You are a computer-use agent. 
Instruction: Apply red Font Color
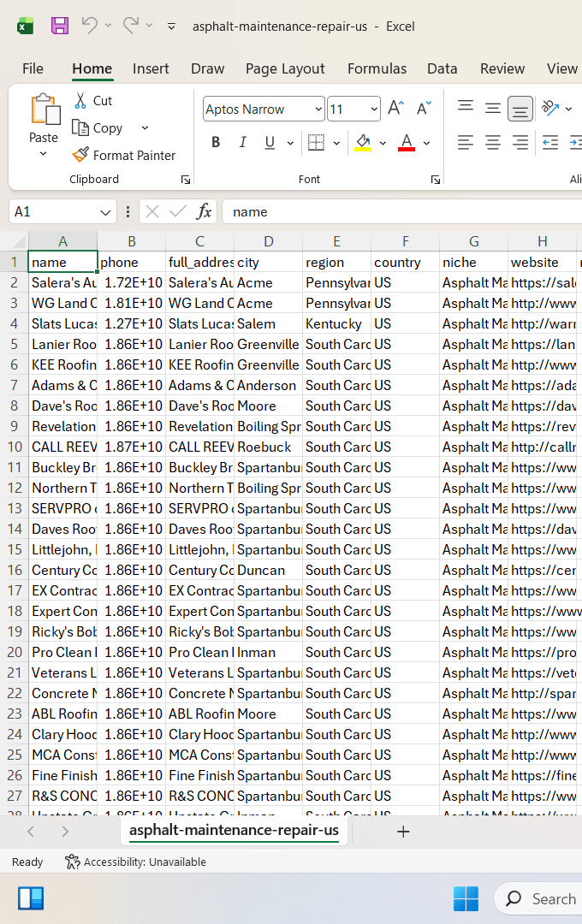coord(407,142)
